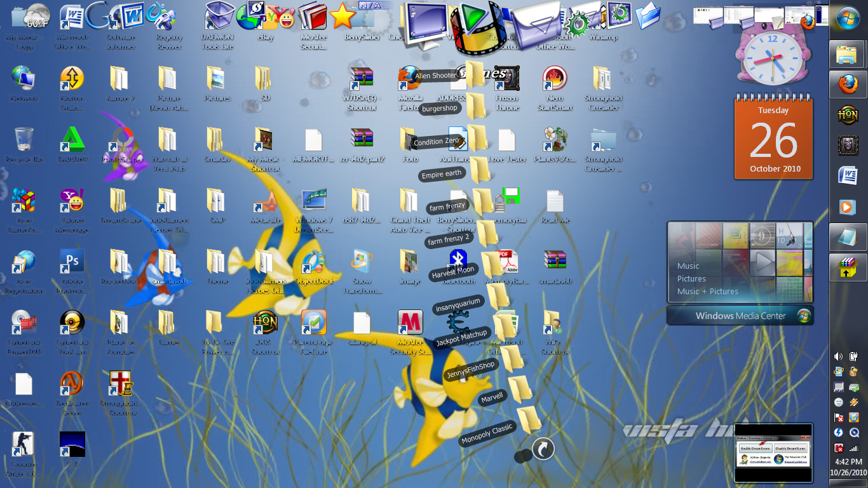This screenshot has width=868, height=488.
Task: Select Music + Pictures in the Media Center gadget
Action: point(708,291)
